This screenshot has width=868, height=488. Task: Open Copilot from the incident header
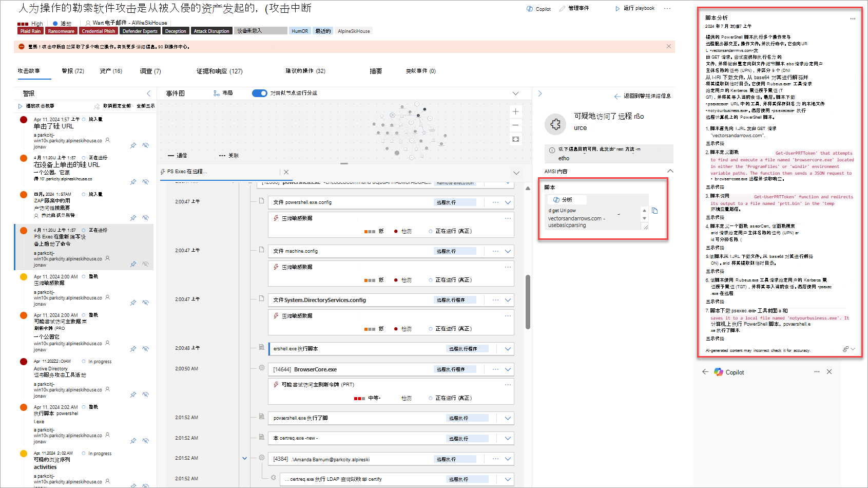538,9
